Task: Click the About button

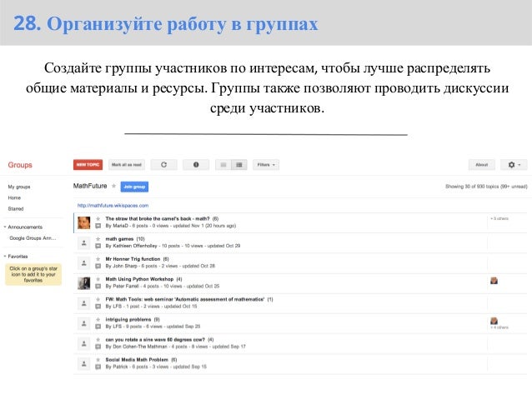Action: coord(482,165)
